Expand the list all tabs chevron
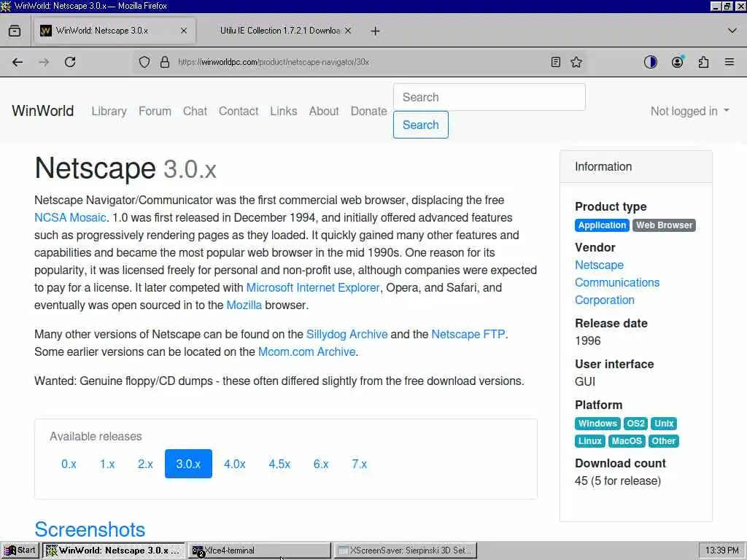 pyautogui.click(x=732, y=31)
